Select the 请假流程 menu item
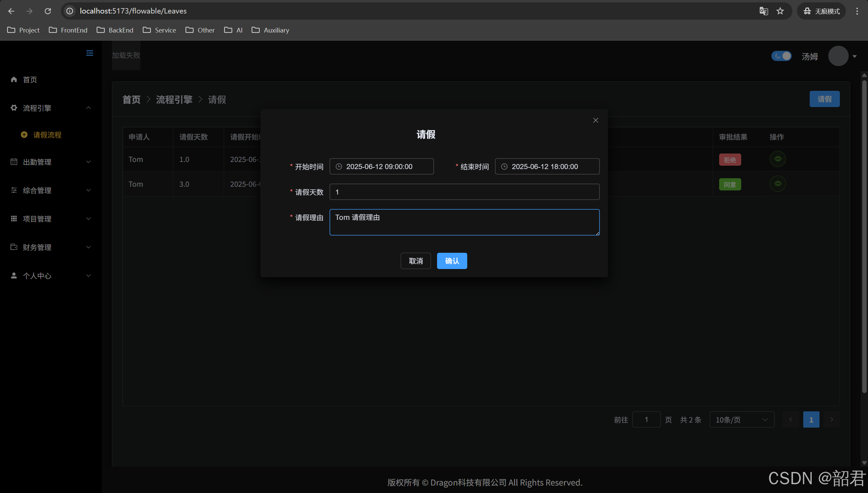The width and height of the screenshot is (868, 493). point(47,135)
